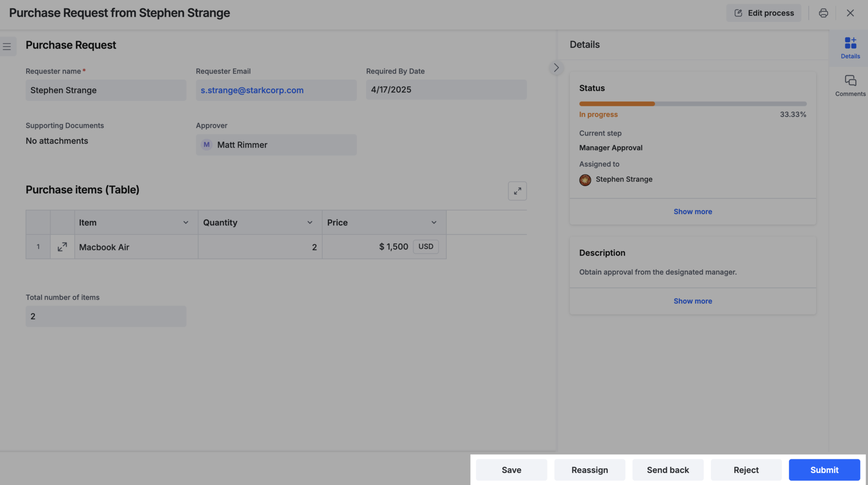
Task: Select the quantity cell in the Macbook Air row
Action: tap(260, 247)
